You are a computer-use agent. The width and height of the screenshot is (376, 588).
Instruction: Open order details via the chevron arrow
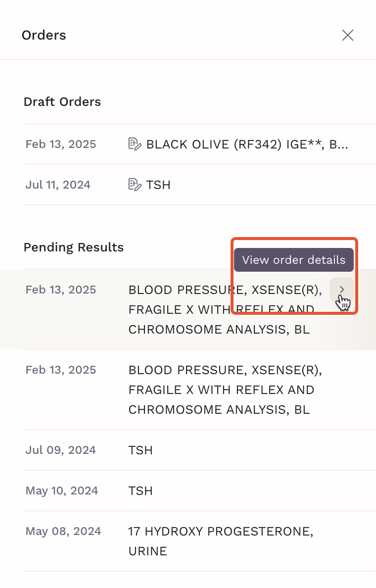(x=341, y=290)
